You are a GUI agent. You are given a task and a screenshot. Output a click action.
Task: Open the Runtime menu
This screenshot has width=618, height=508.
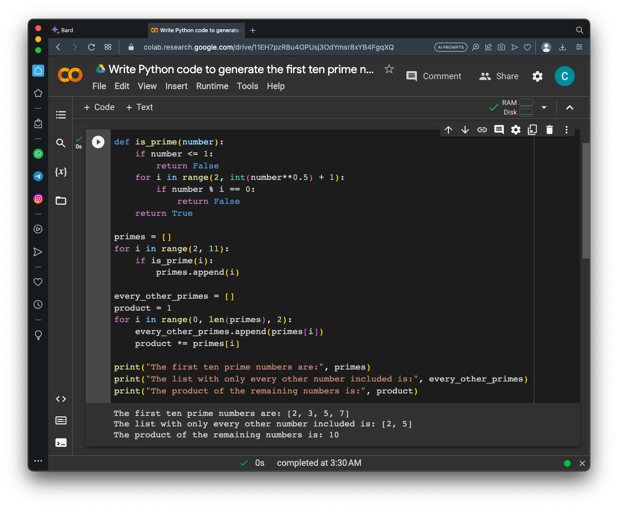tap(212, 87)
